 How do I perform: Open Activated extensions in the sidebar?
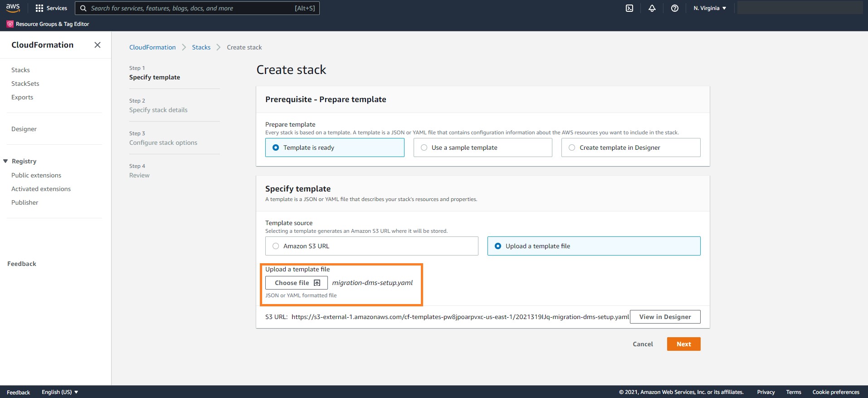pyautogui.click(x=41, y=189)
